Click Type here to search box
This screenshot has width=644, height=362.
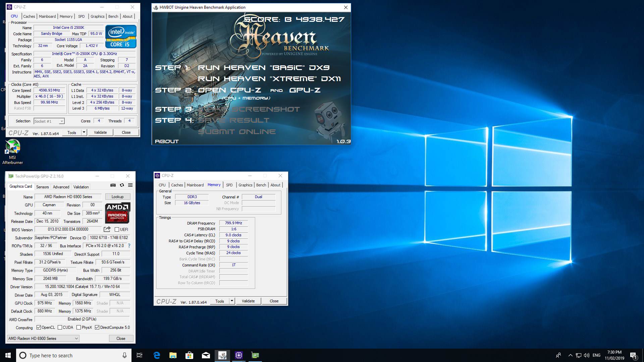pos(74,355)
